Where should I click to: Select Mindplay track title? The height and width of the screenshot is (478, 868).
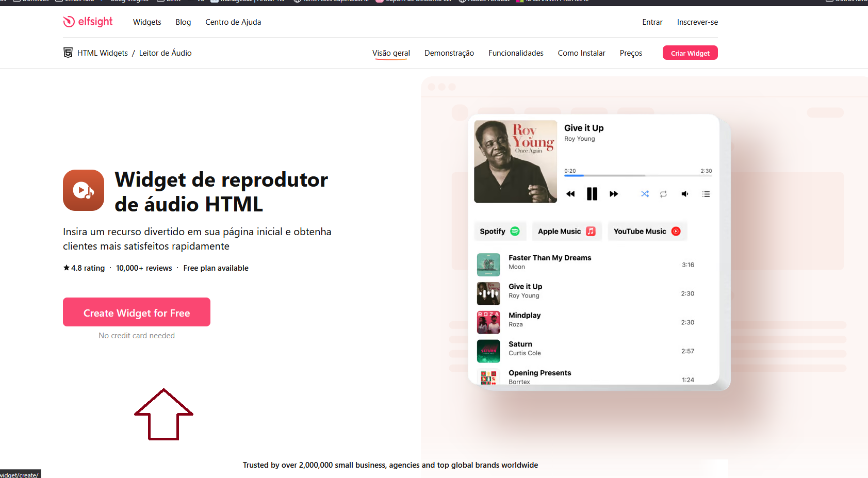tap(525, 315)
